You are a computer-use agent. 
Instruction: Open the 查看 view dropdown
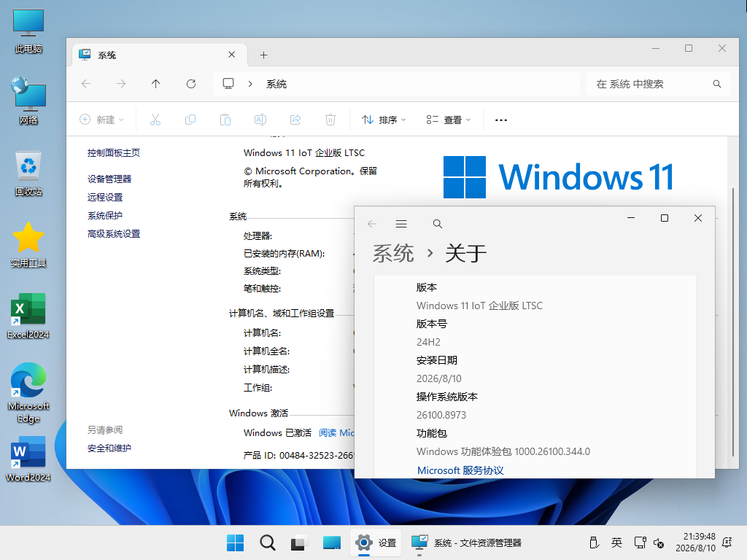click(x=449, y=120)
